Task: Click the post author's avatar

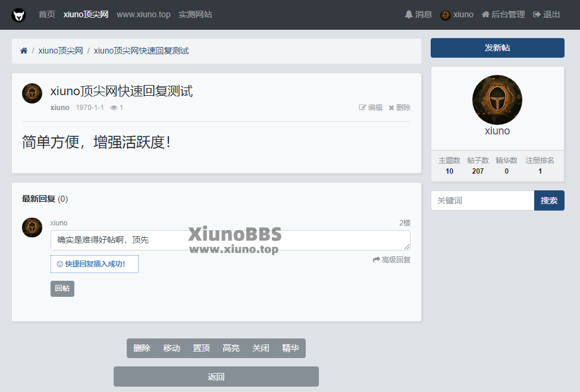Action: 32,93
